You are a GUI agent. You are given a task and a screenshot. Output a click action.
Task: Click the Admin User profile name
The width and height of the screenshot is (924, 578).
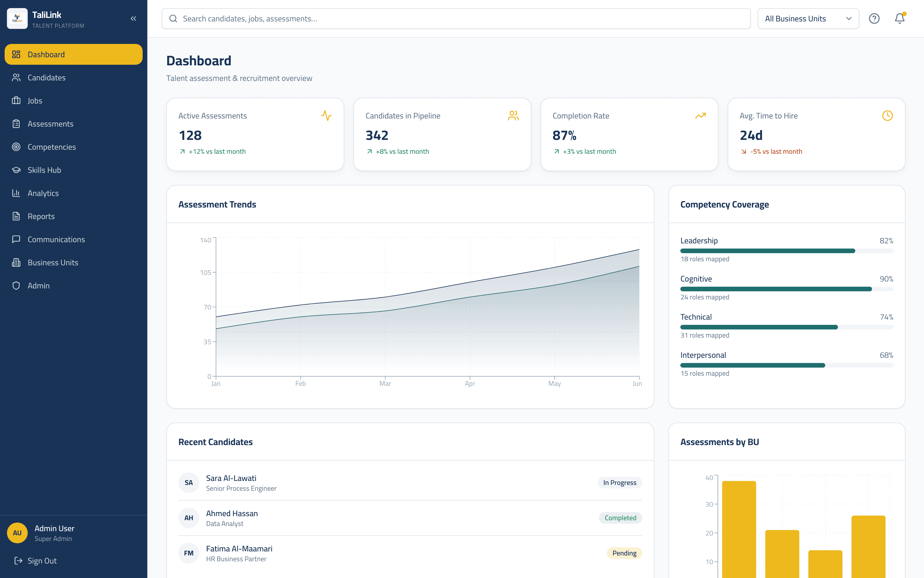click(x=54, y=528)
